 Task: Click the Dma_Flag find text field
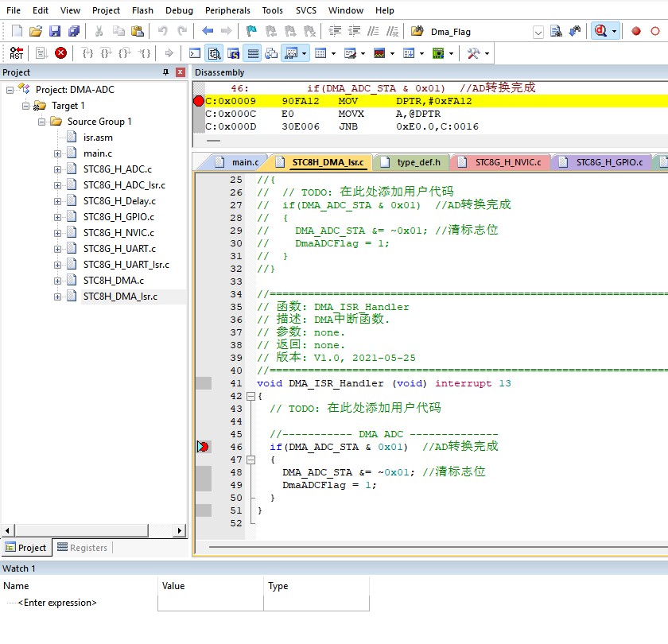coord(480,32)
